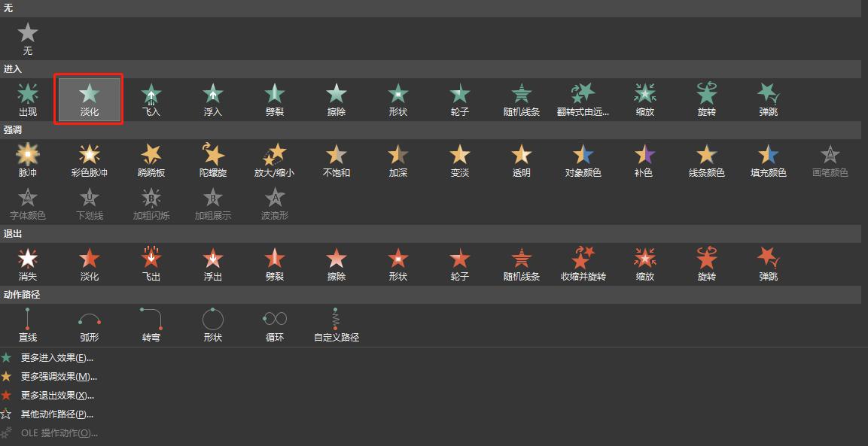The image size is (868, 446).
Task: Select the 出现 entrance animation
Action: (x=28, y=99)
